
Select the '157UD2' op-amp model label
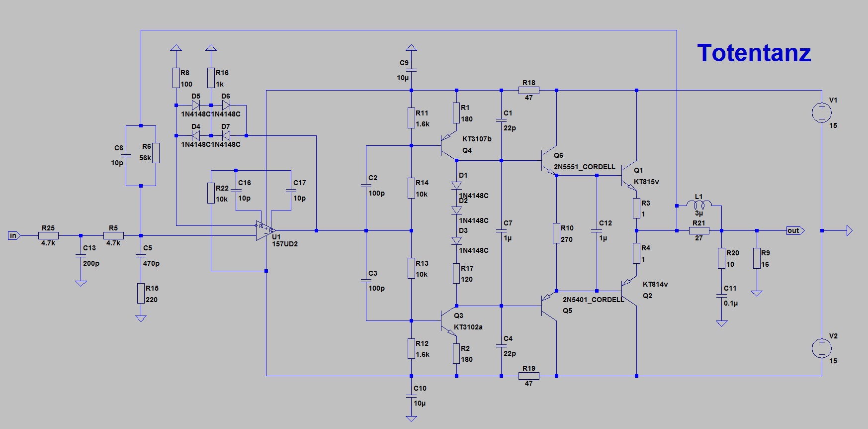pyautogui.click(x=285, y=244)
